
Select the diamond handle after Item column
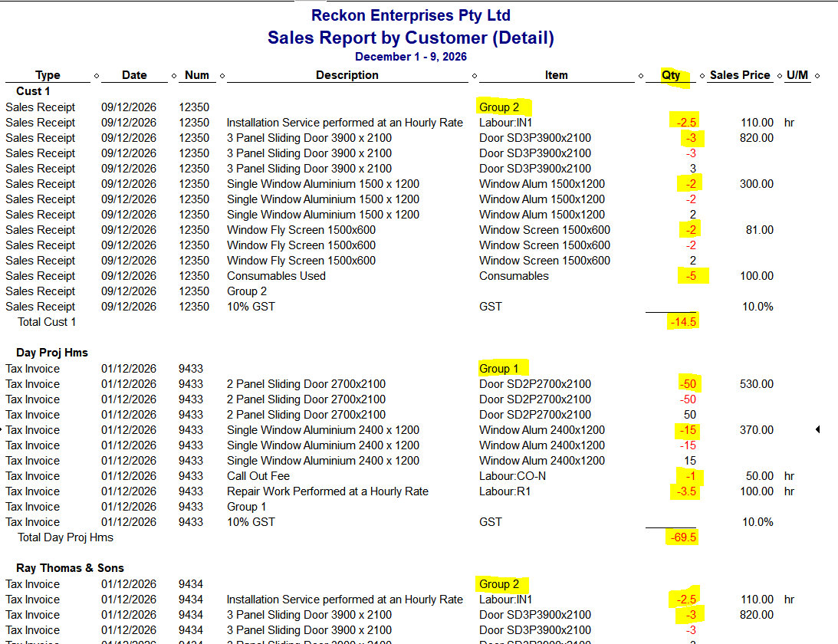[x=641, y=76]
